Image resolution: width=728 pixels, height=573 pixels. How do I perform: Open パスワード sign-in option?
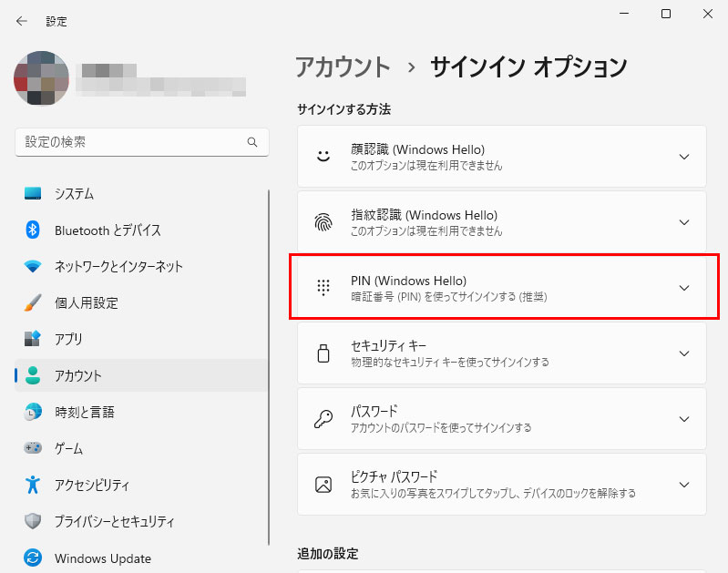tap(501, 419)
